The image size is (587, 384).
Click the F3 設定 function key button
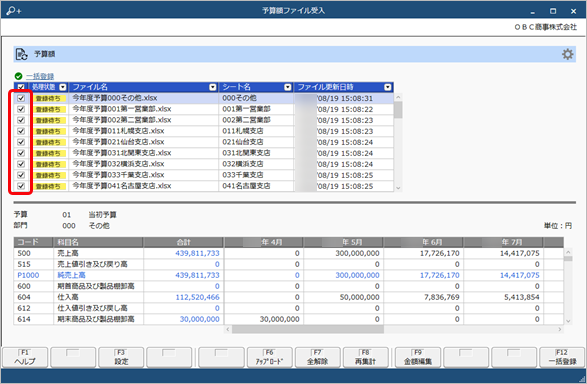click(121, 357)
